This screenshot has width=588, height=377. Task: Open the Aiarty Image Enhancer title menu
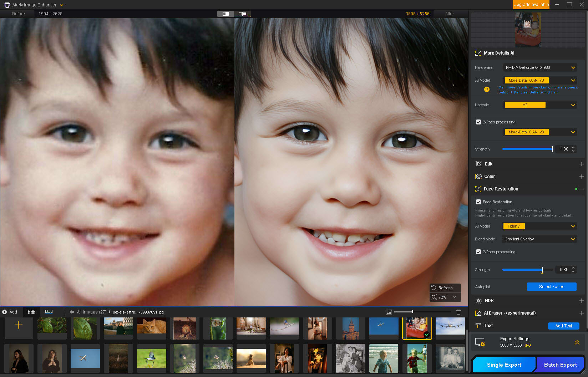(61, 5)
